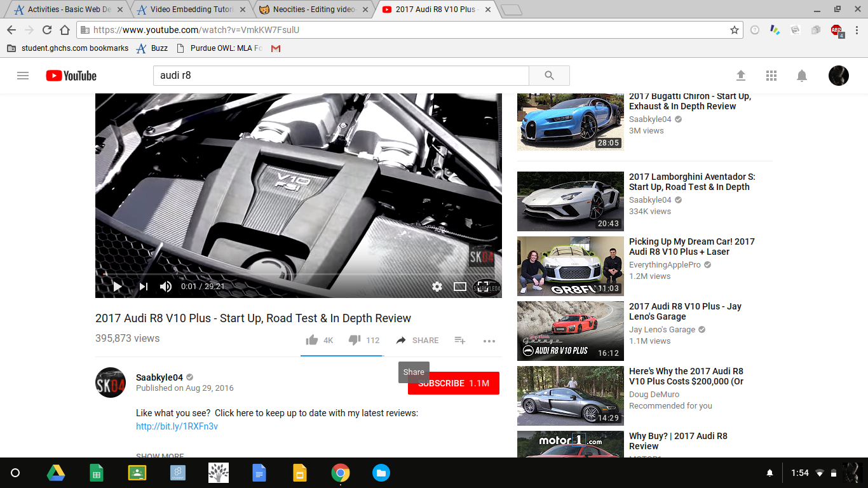Dislike the video with thumbs down
Image resolution: width=868 pixels, height=488 pixels.
pyautogui.click(x=355, y=341)
